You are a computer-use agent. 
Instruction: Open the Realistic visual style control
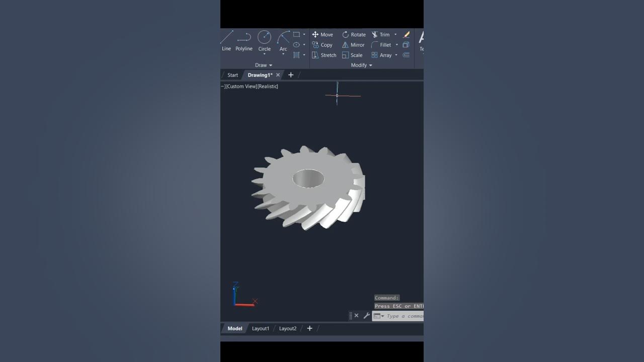tap(268, 86)
